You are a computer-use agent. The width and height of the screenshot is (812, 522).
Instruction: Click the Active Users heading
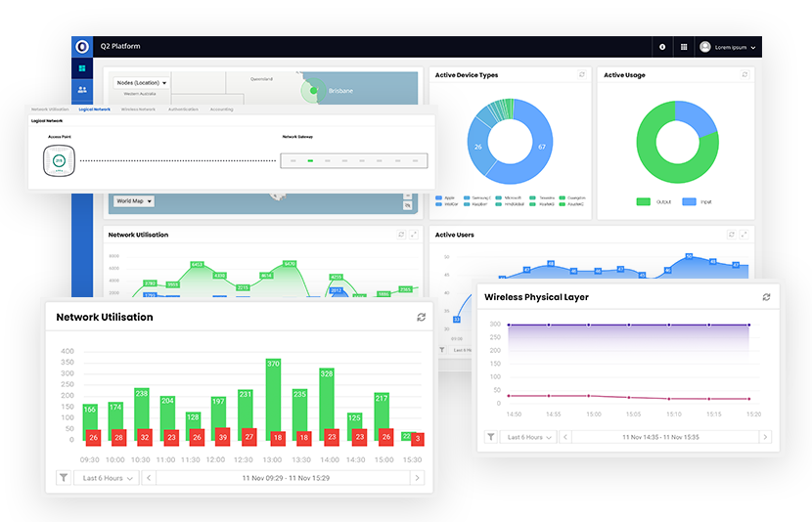tap(455, 235)
